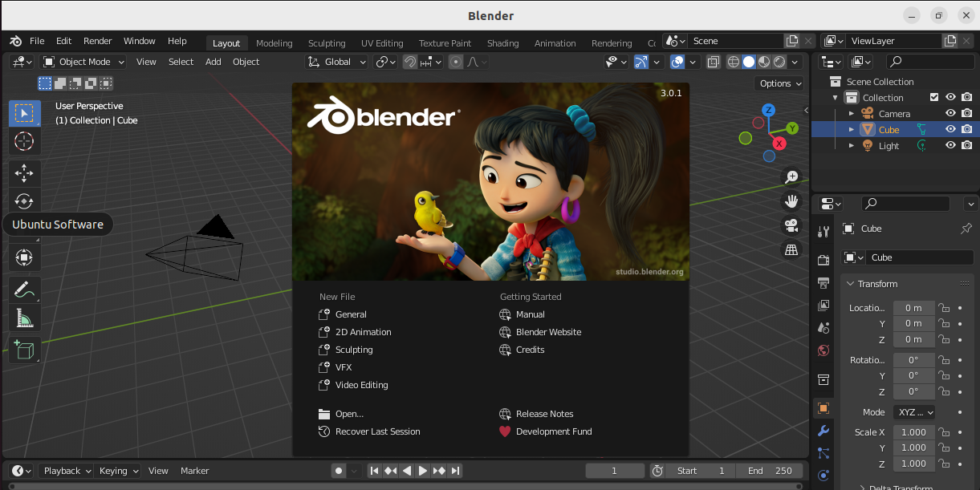The width and height of the screenshot is (980, 490).
Task: Open the World Properties tab (globe icon)
Action: [823, 350]
